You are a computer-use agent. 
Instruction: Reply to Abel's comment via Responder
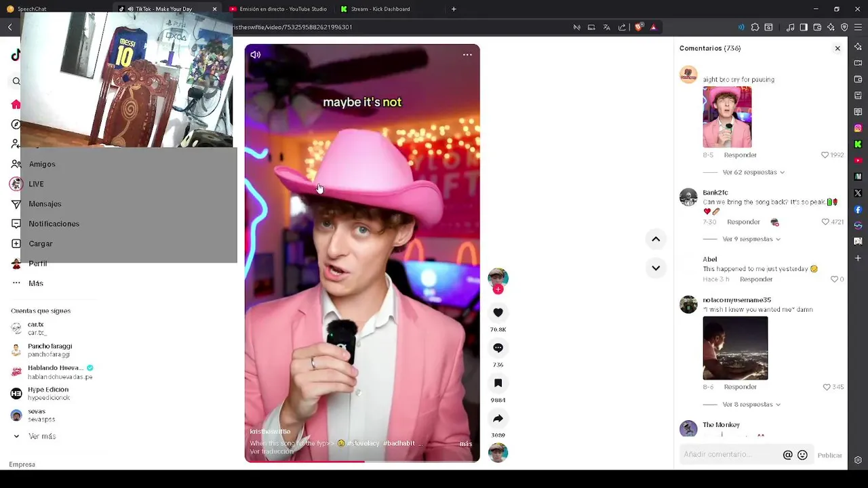pos(756,279)
